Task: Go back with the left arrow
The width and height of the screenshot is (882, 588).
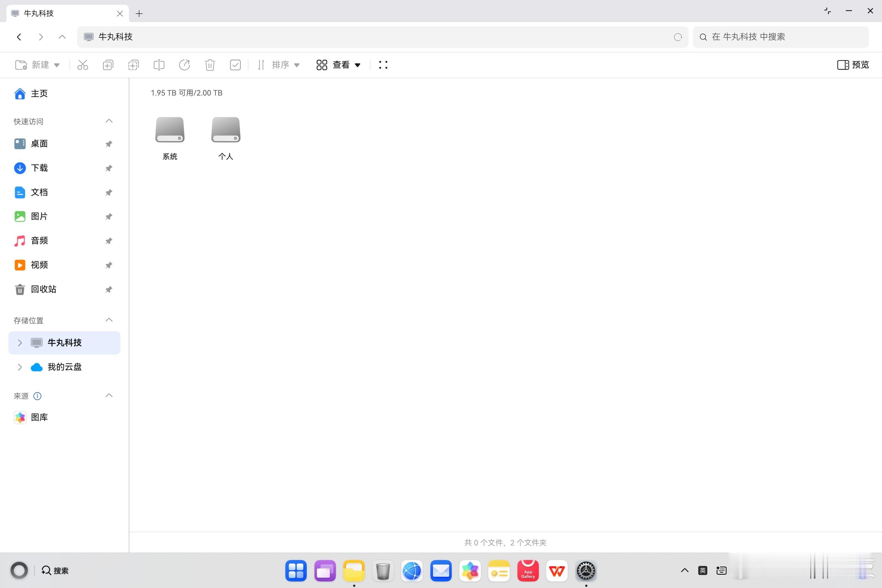Action: [x=19, y=37]
